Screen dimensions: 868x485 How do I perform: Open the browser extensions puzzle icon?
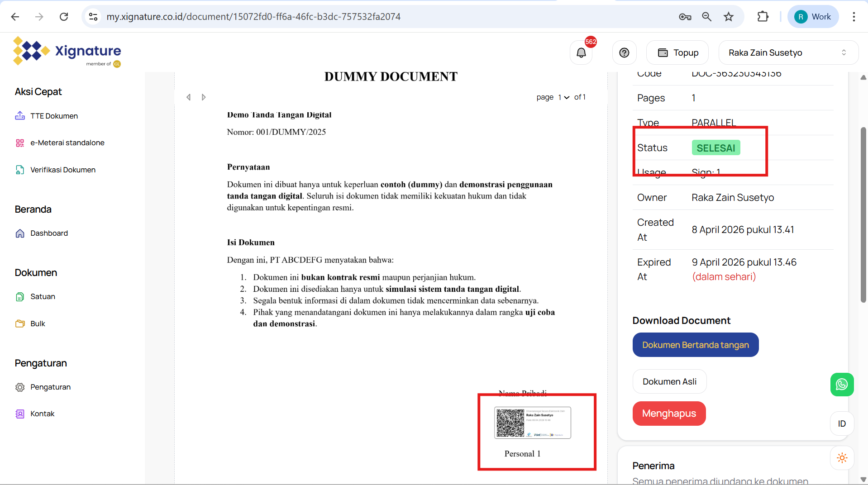coord(763,17)
